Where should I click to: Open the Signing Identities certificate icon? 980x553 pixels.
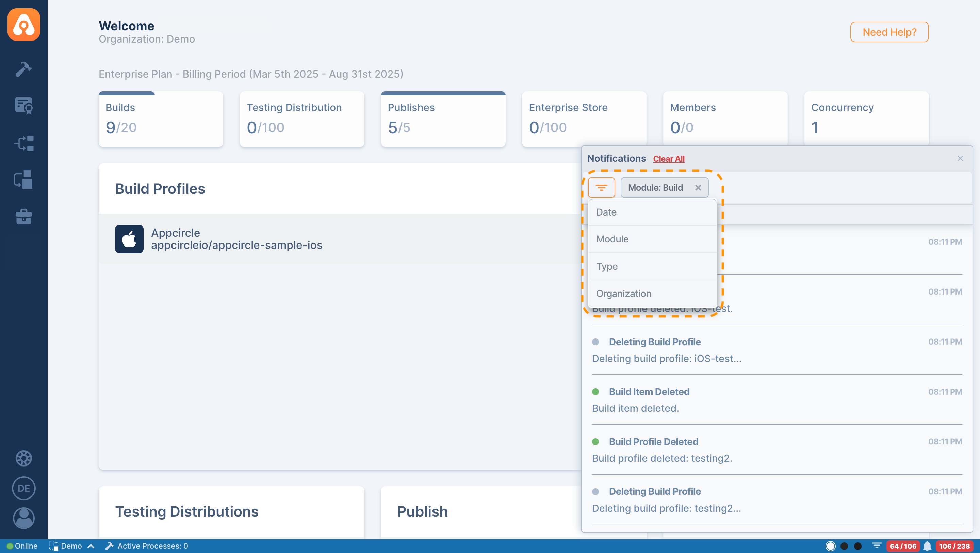tap(23, 106)
